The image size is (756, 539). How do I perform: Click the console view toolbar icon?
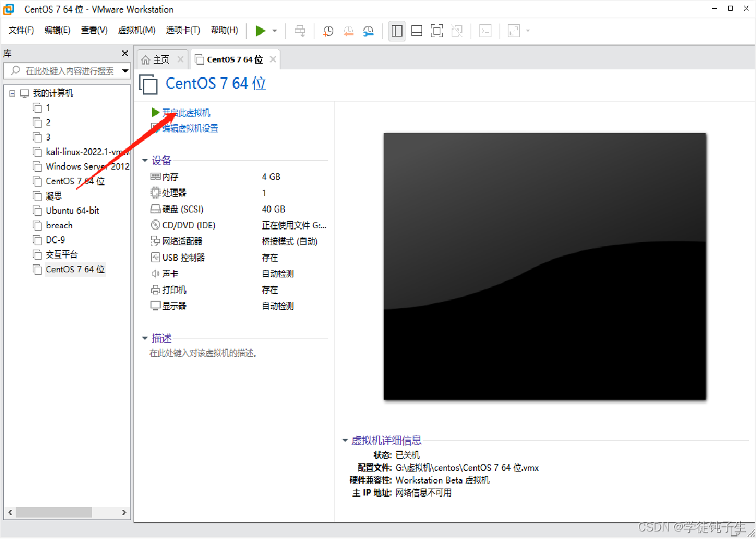(485, 30)
